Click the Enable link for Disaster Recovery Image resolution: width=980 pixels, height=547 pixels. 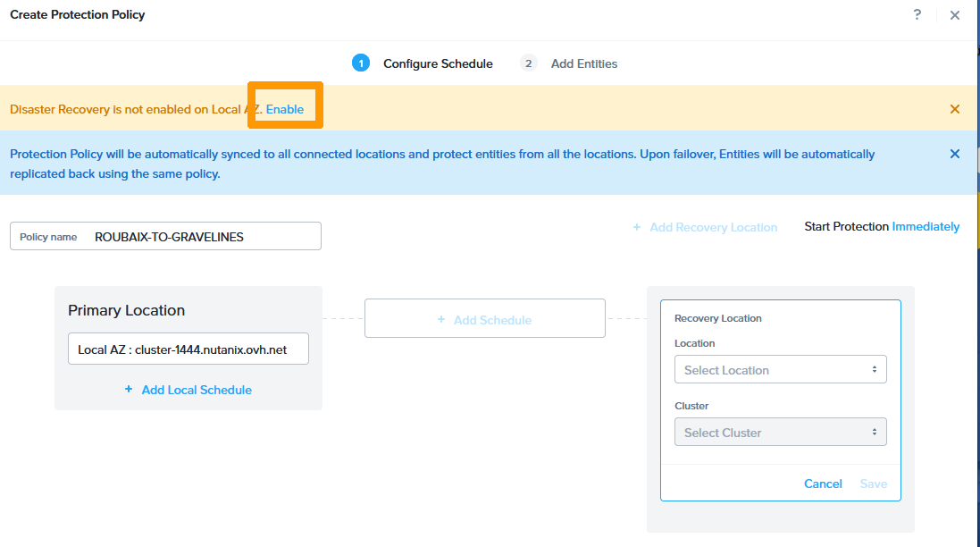285,109
